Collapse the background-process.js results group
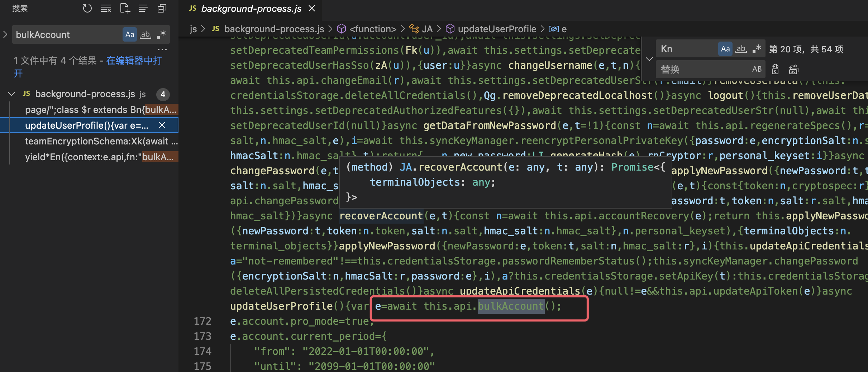Viewport: 868px width, 372px height. tap(11, 94)
